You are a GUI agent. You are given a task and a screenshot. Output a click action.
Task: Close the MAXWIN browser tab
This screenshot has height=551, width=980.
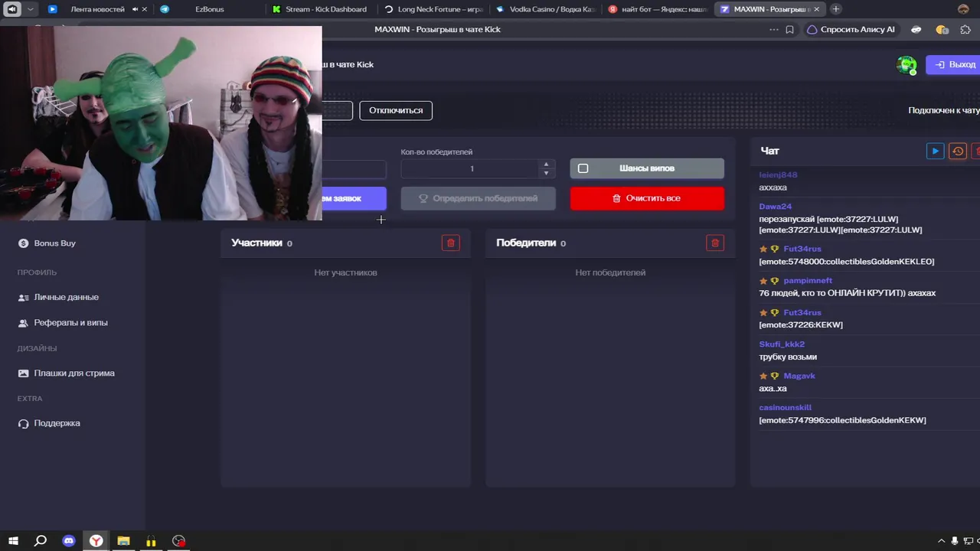tap(816, 9)
